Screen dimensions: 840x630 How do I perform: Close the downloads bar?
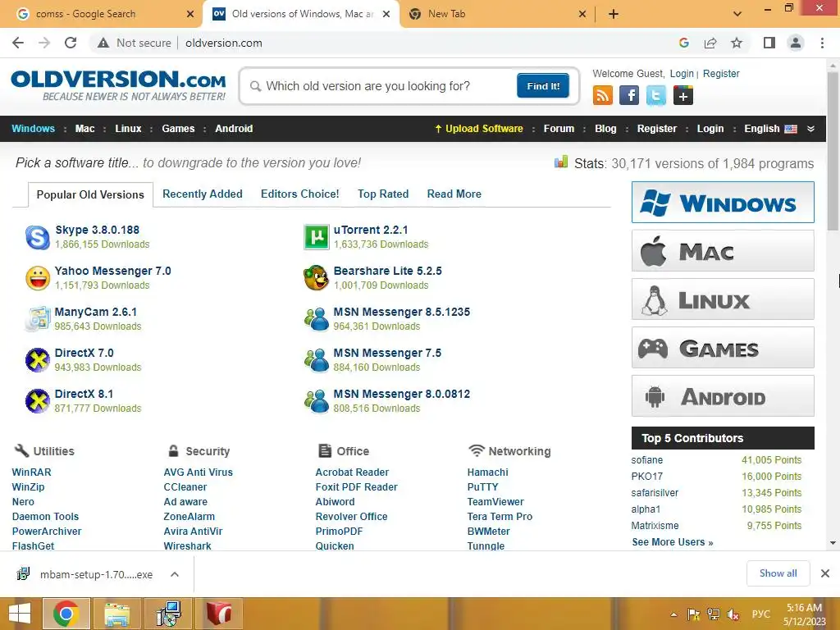[x=825, y=573]
